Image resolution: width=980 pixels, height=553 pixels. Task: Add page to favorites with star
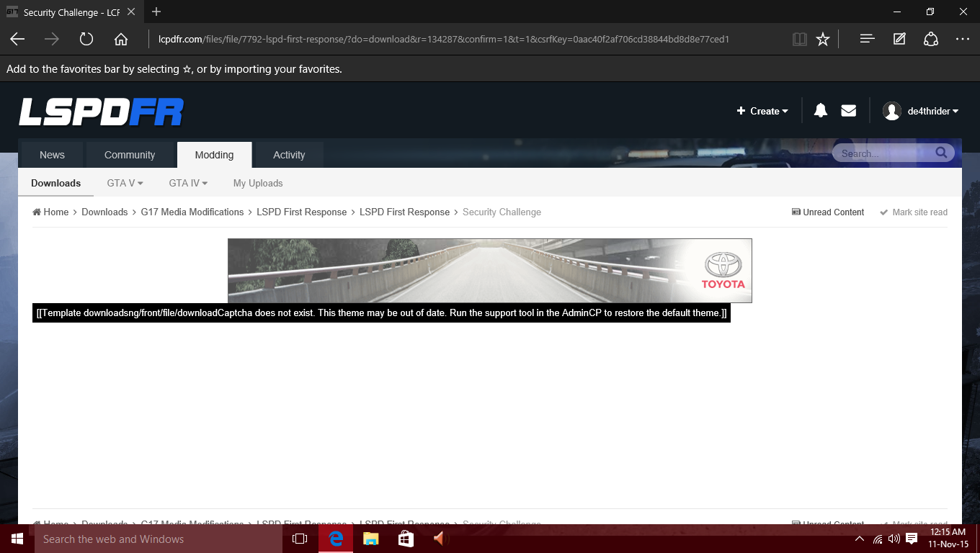[823, 39]
